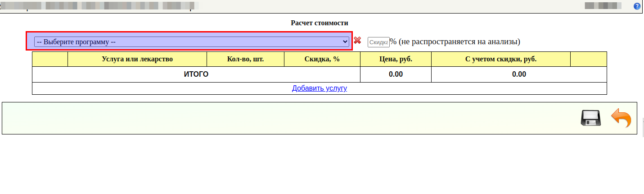Image resolution: width=644 pixels, height=194 pixels.
Task: Click the "Услуга или лекарство" column header
Action: [137, 59]
